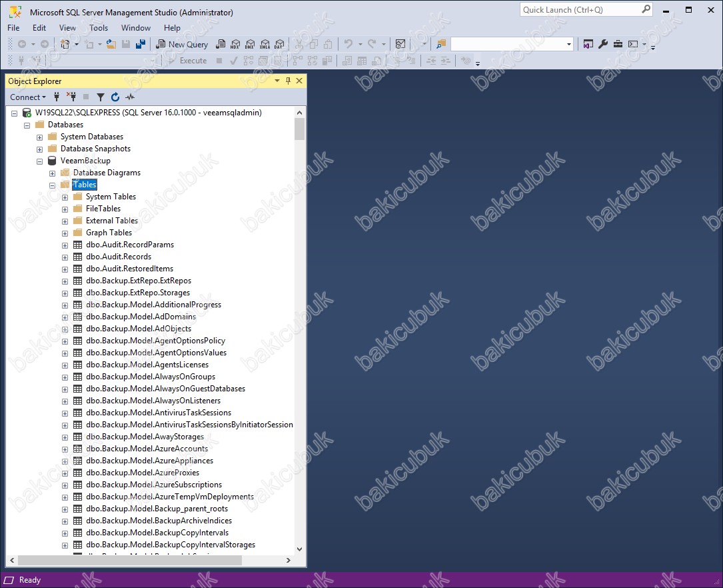Open the find combo box dropdown
Screen dimensions: 723x588
pos(569,44)
